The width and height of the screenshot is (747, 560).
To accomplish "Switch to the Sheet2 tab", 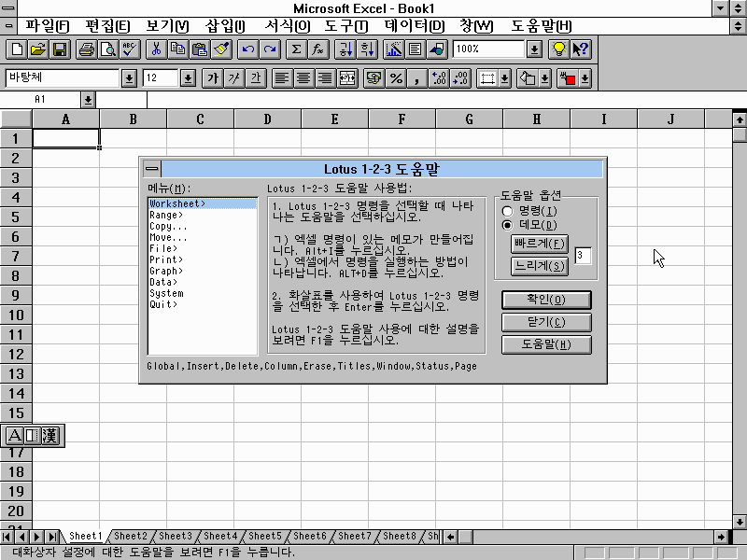I will pyautogui.click(x=131, y=536).
